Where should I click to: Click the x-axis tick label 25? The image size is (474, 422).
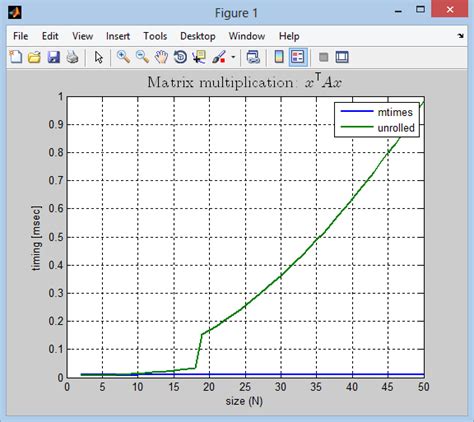(245, 387)
